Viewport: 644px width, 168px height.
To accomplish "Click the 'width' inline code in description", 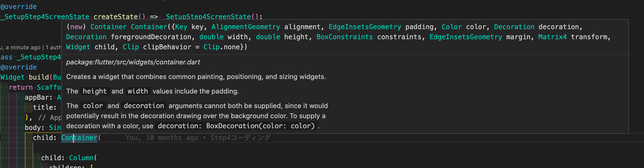I will point(138,91).
